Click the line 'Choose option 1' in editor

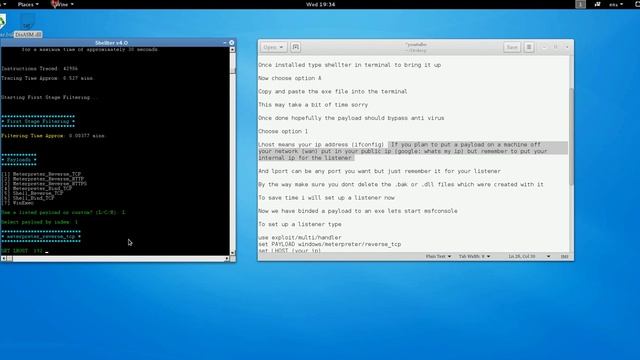[x=283, y=131]
